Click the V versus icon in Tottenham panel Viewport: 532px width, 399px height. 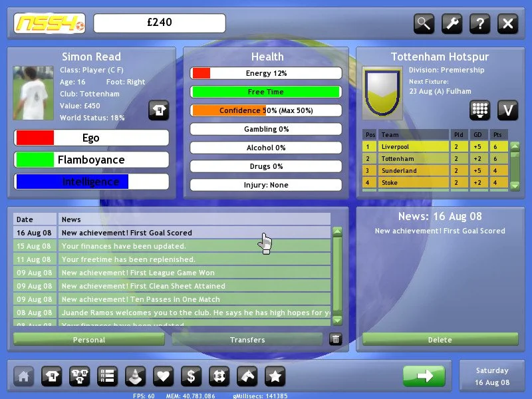[507, 110]
